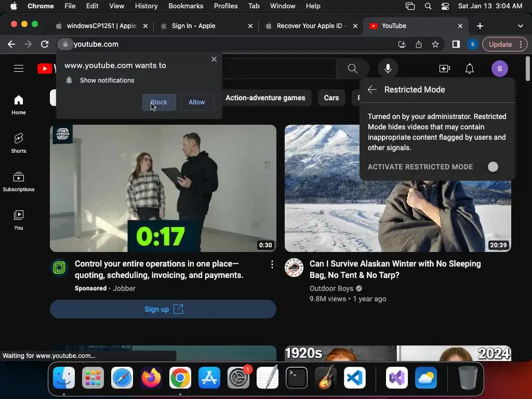The height and width of the screenshot is (399, 532).
Task: Click Chrome back arrow
Action: pos(11,44)
